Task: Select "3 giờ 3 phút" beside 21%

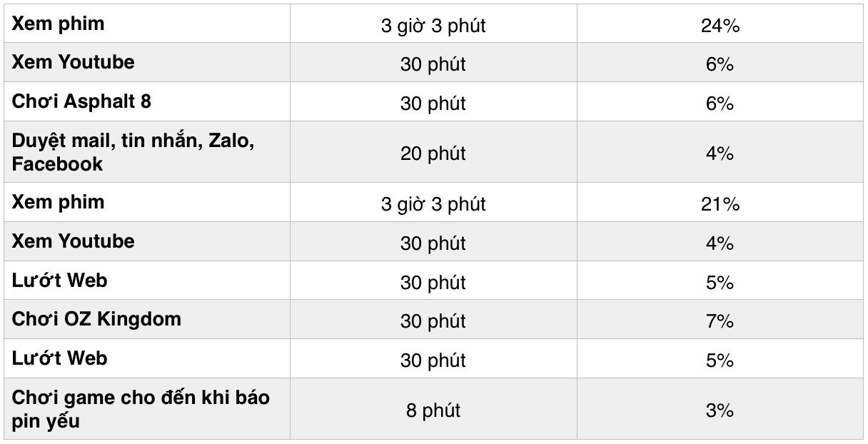Action: (x=433, y=205)
